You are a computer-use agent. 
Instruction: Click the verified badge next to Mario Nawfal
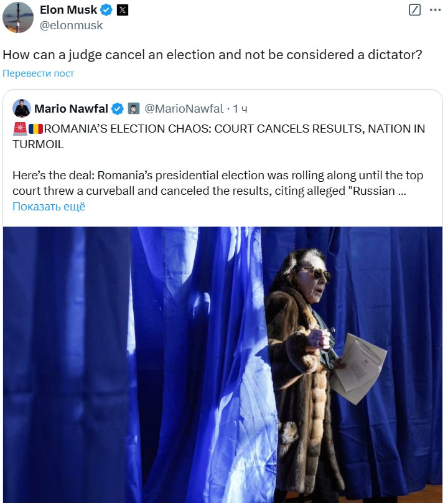coord(117,109)
